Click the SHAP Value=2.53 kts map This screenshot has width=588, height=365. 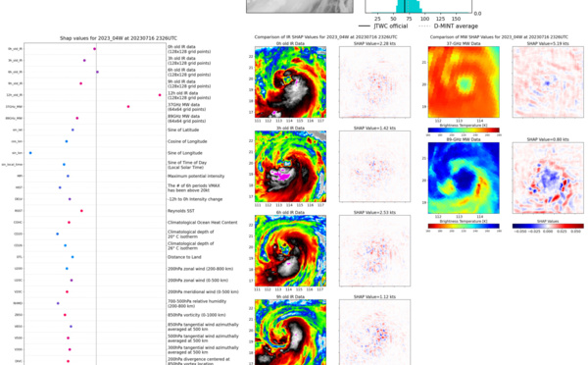point(374,251)
